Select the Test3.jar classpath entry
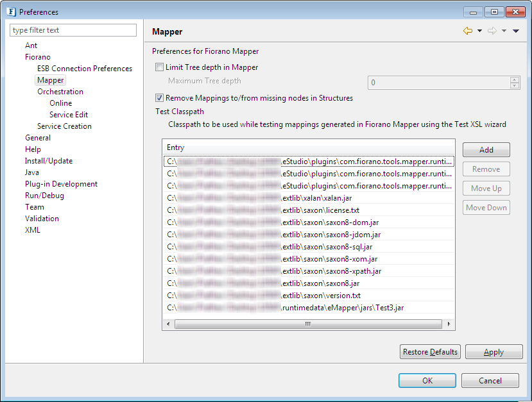 click(x=308, y=308)
